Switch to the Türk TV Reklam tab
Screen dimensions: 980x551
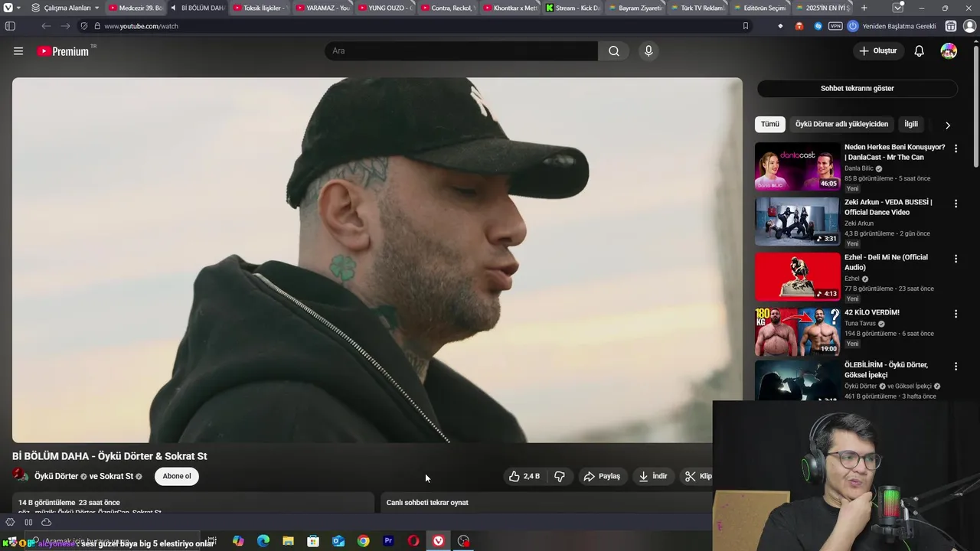(697, 8)
